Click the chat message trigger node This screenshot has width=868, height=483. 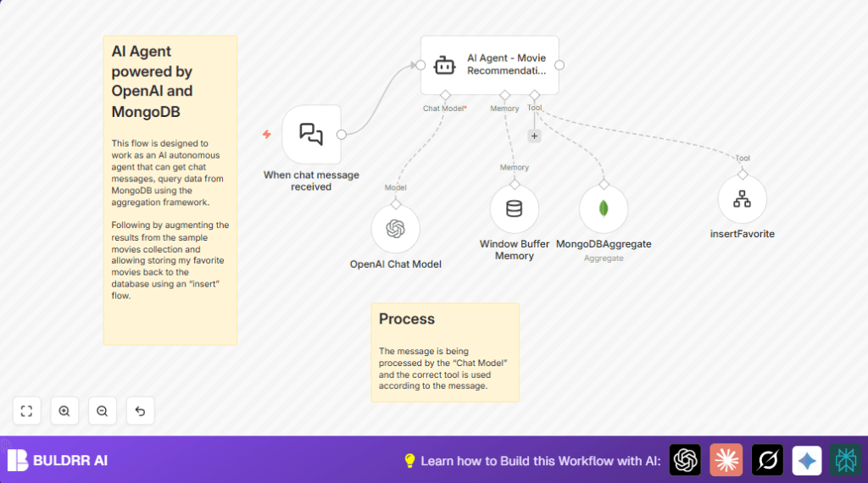coord(311,134)
